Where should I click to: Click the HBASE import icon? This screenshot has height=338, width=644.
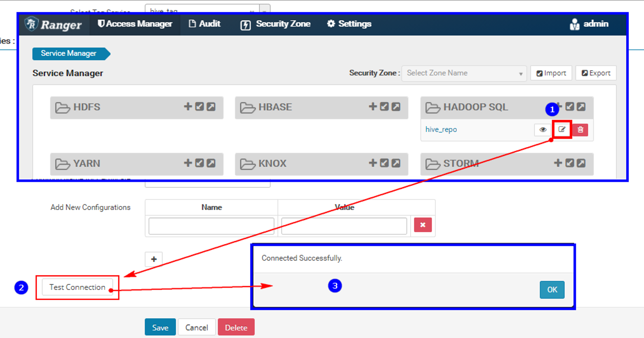pos(384,106)
